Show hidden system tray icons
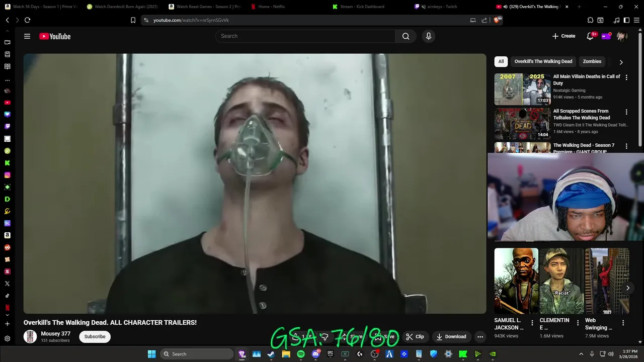Image resolution: width=644 pixels, height=362 pixels. coord(581,354)
